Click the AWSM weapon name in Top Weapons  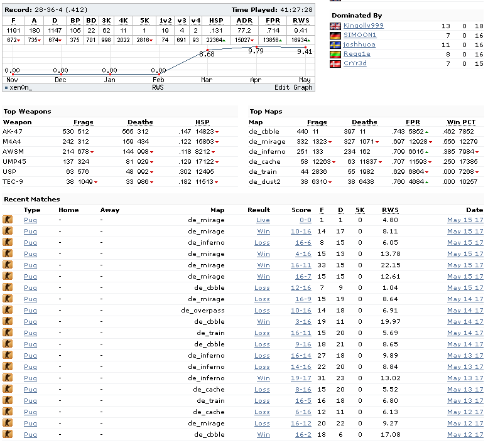coord(13,152)
